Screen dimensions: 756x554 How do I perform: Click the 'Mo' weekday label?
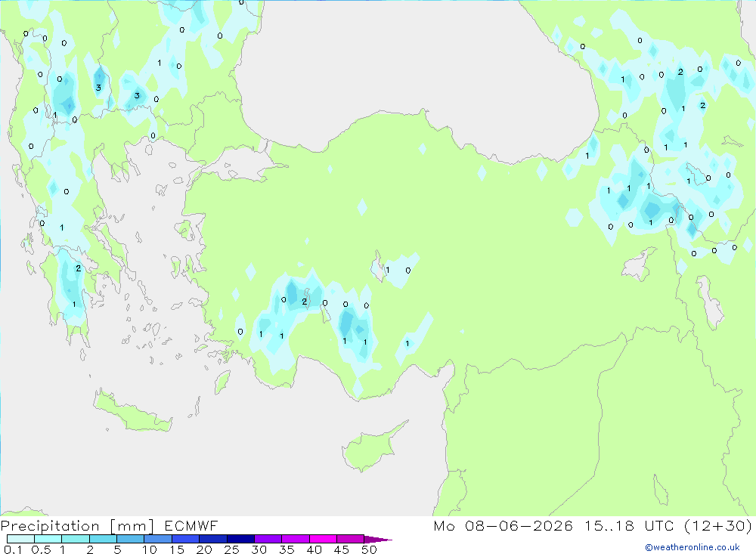tap(444, 525)
